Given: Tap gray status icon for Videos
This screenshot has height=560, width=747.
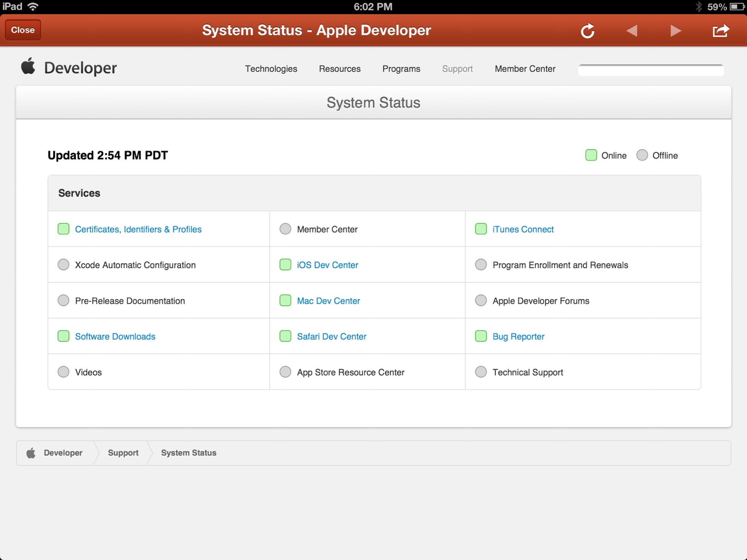Looking at the screenshot, I should (x=63, y=372).
